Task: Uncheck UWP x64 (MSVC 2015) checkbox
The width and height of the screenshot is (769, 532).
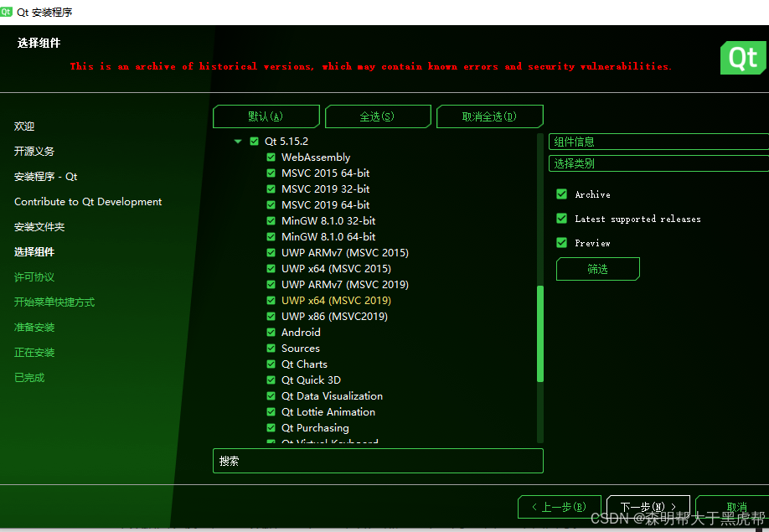Action: point(271,269)
